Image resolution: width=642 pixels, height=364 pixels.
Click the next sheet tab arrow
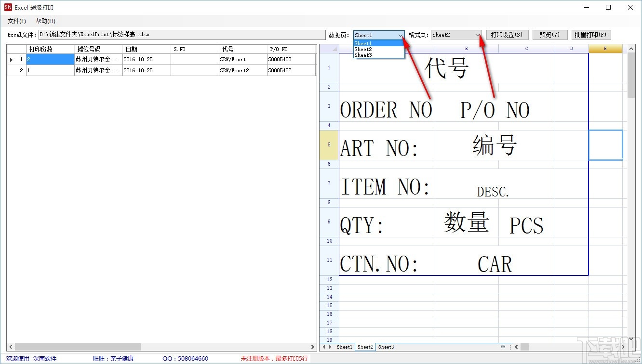[330, 347]
